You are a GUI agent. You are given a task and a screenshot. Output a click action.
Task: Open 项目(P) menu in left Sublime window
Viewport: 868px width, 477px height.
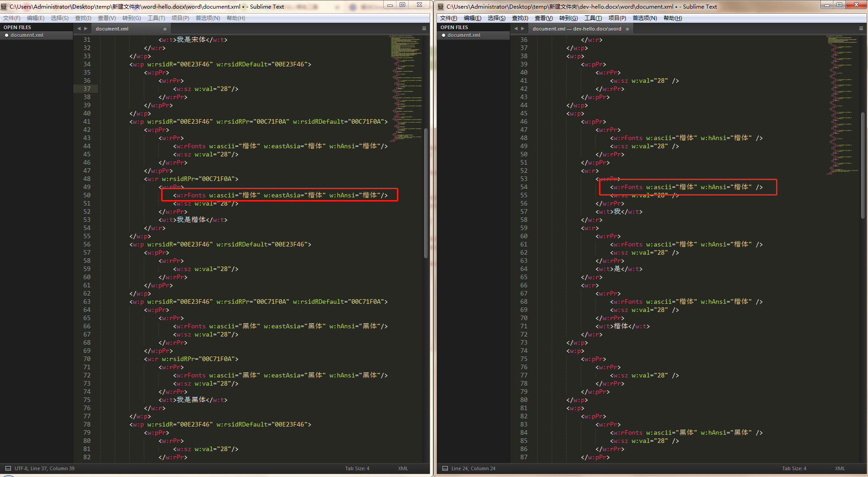click(x=180, y=18)
